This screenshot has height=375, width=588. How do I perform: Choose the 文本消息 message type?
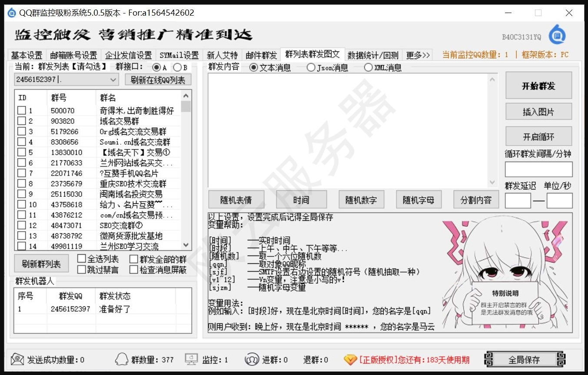pyautogui.click(x=253, y=67)
